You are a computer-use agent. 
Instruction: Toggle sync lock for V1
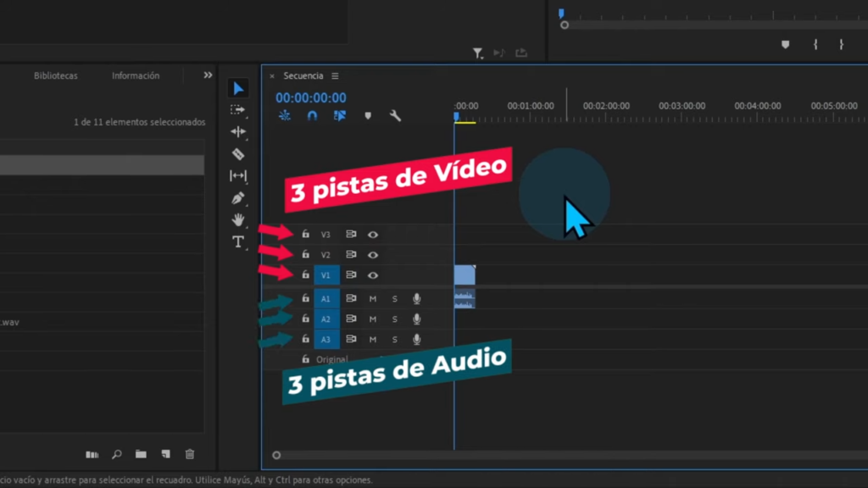pyautogui.click(x=351, y=274)
